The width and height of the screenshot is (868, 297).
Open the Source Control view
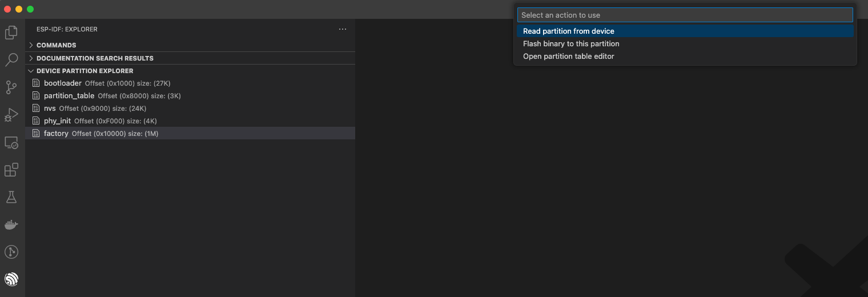(11, 87)
